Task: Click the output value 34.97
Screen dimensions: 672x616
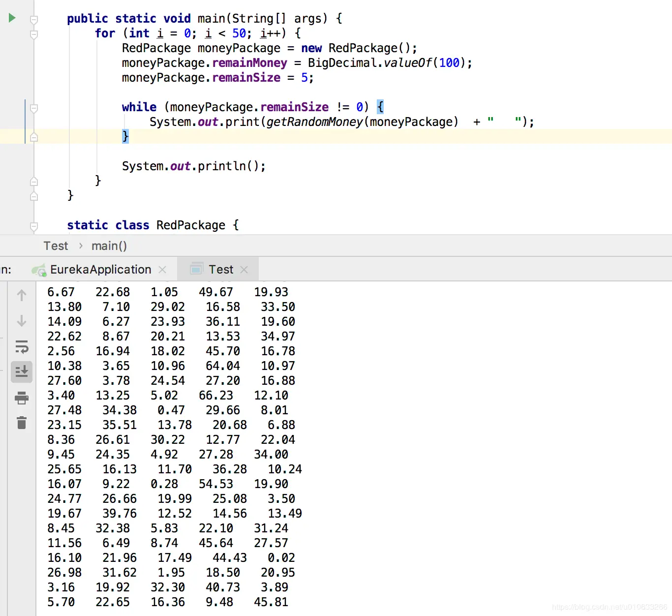Action: (278, 337)
